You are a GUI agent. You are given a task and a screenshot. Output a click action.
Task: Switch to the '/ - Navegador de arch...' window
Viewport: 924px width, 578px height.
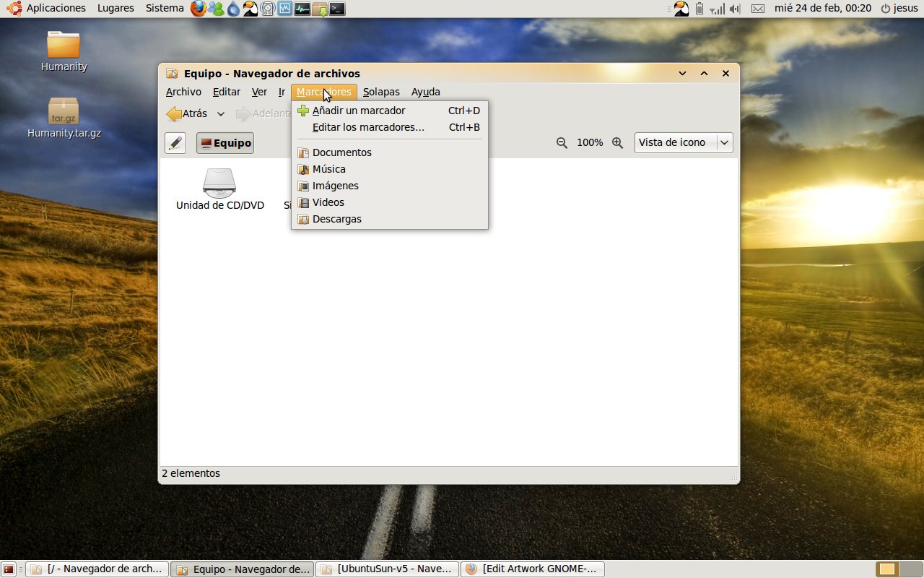click(97, 569)
